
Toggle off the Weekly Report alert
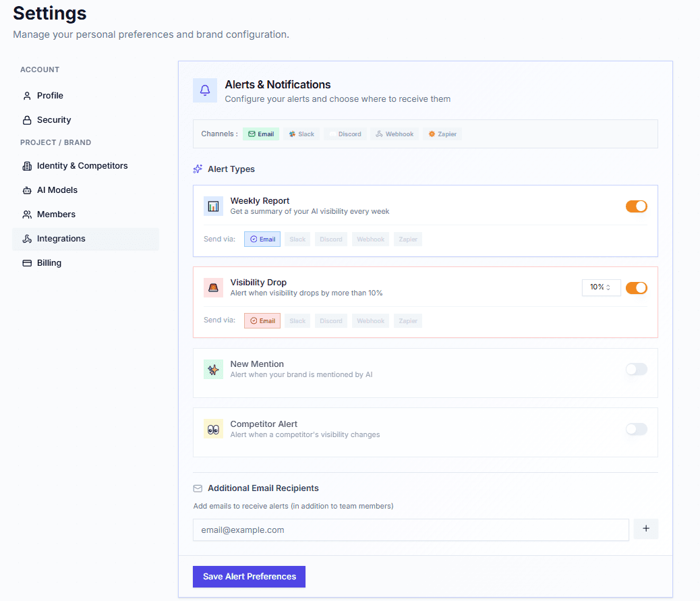636,206
